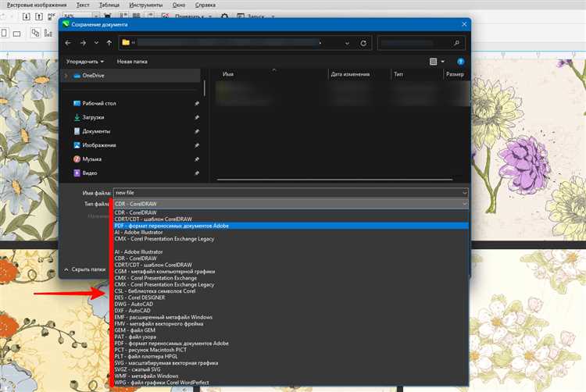
Task: Go forward using the dialog's forward arrow
Action: [83, 43]
